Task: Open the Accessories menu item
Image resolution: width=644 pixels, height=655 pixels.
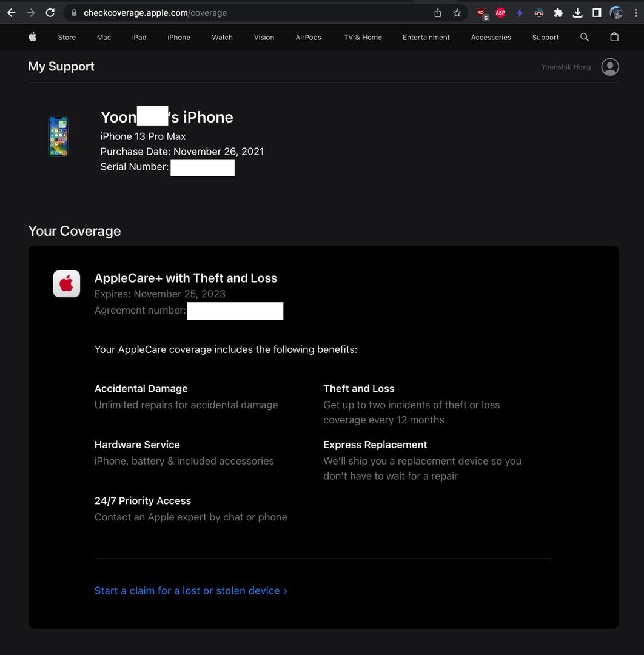Action: tap(491, 37)
